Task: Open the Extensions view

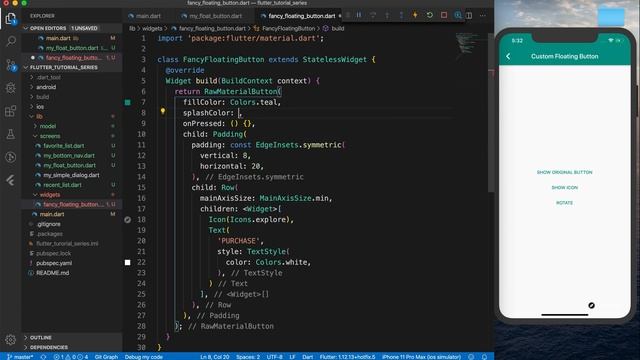Action: tap(11, 111)
